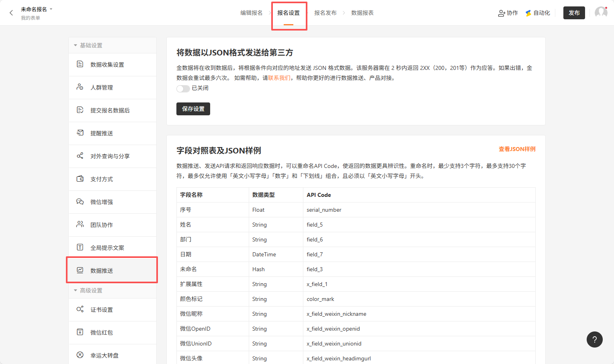Click the back arrow icon
This screenshot has height=364, width=614.
11,13
